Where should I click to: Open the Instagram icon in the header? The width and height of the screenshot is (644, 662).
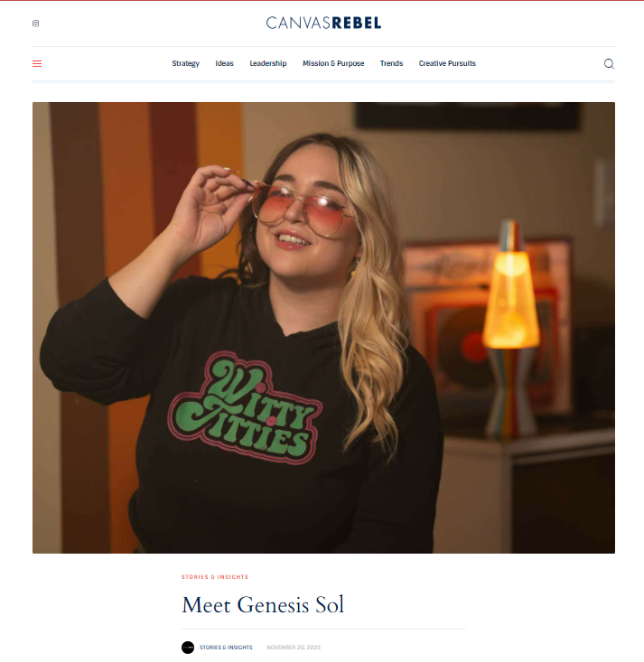click(x=36, y=23)
